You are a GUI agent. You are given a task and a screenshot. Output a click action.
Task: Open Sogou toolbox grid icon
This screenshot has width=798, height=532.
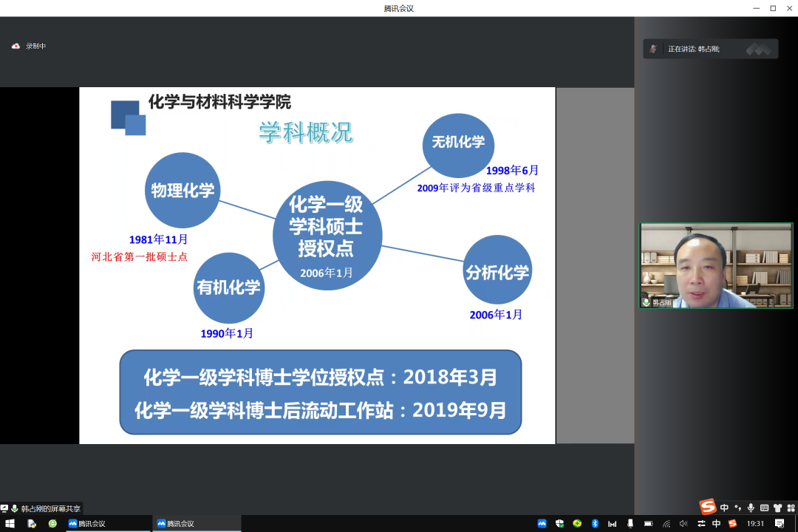click(x=789, y=508)
